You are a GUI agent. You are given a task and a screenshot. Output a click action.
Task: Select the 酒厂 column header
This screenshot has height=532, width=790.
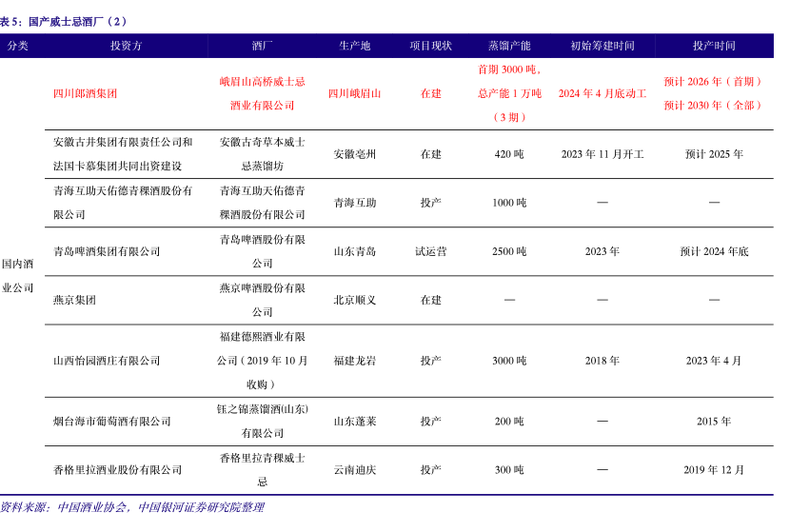(x=262, y=46)
